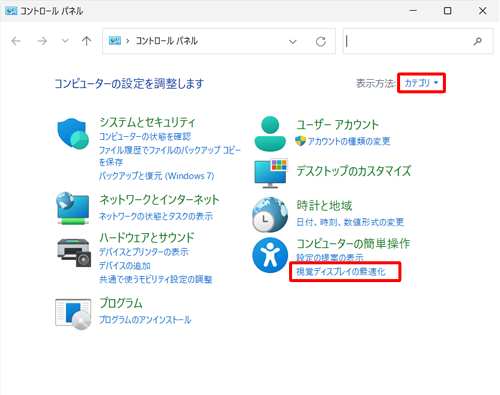Image resolution: width=500 pixels, height=395 pixels.
Task: Click 視覚ディスプレイの最適化 link
Action: point(341,272)
